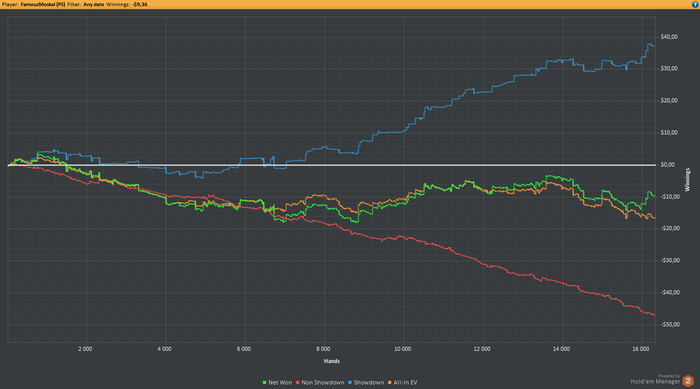Click the red Non Showdown line's end point
Screen dimensions: 700x389
coord(654,315)
